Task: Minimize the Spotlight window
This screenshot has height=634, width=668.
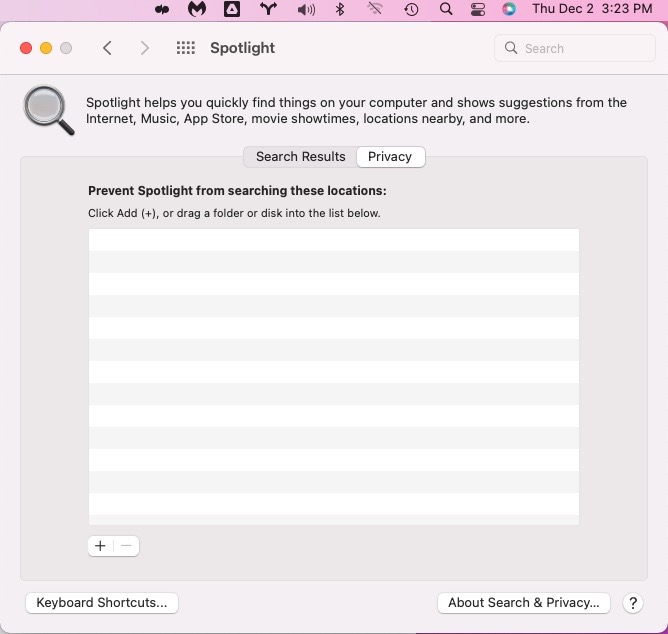Action: pyautogui.click(x=46, y=48)
